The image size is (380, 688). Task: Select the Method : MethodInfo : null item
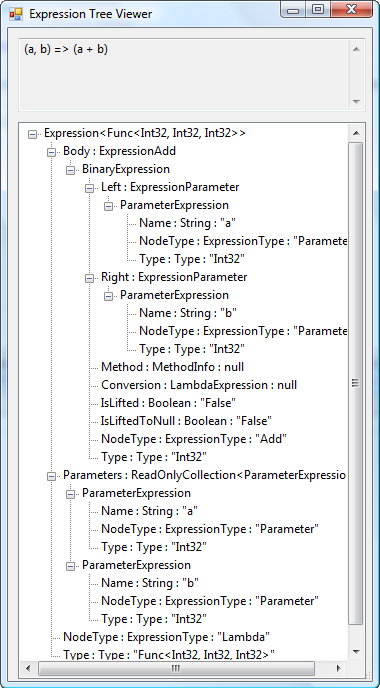coord(172,367)
